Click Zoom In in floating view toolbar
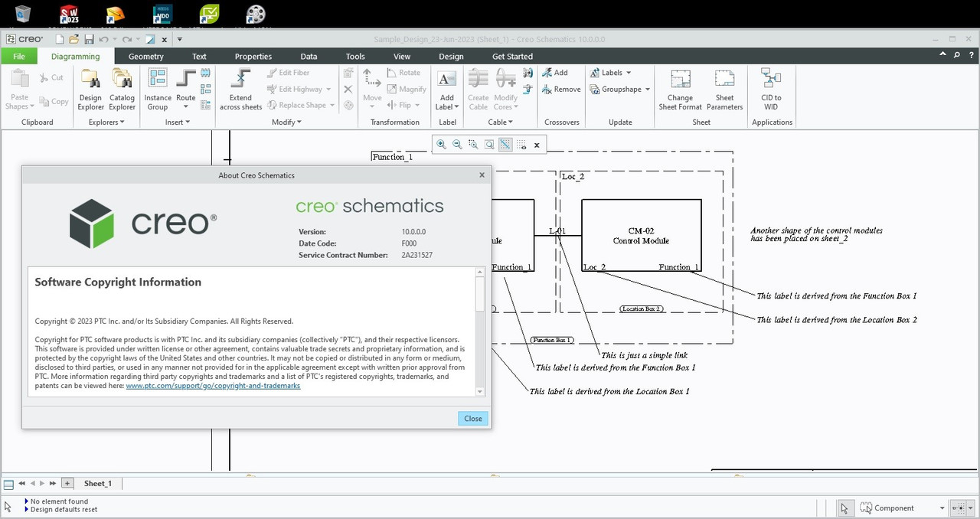This screenshot has width=980, height=519. tap(441, 144)
